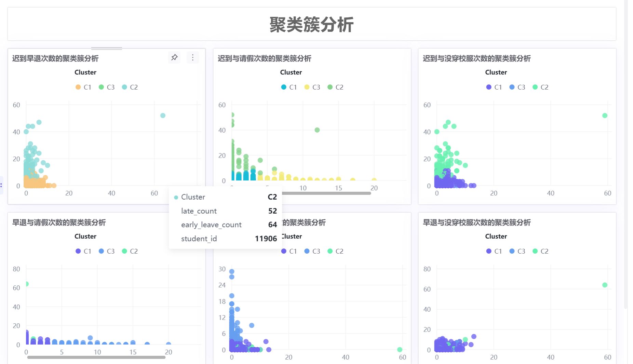Click early_leave_count value 64 in tooltip
633x364 pixels.
pyautogui.click(x=272, y=225)
